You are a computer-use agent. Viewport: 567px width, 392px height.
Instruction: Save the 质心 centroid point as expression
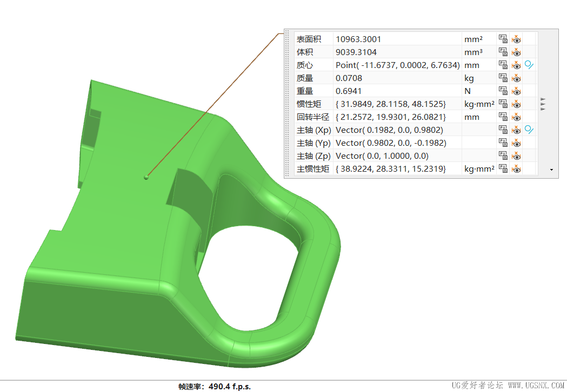pos(503,65)
